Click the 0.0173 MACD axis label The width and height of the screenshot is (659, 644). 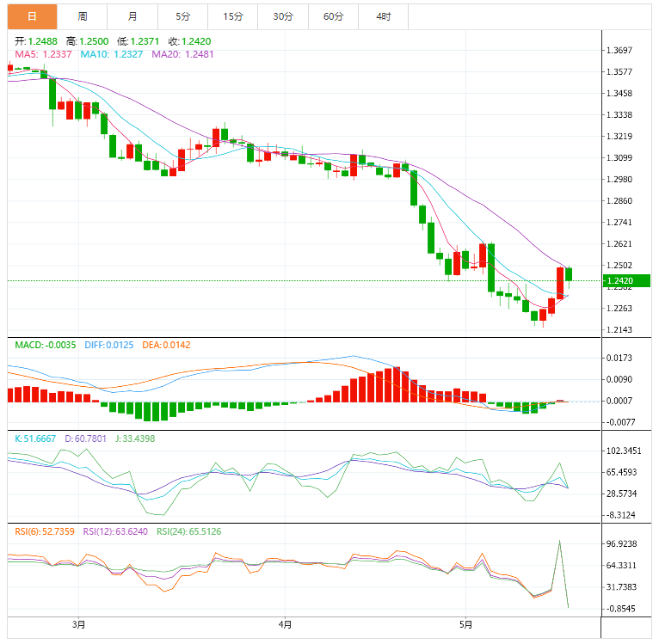click(619, 358)
